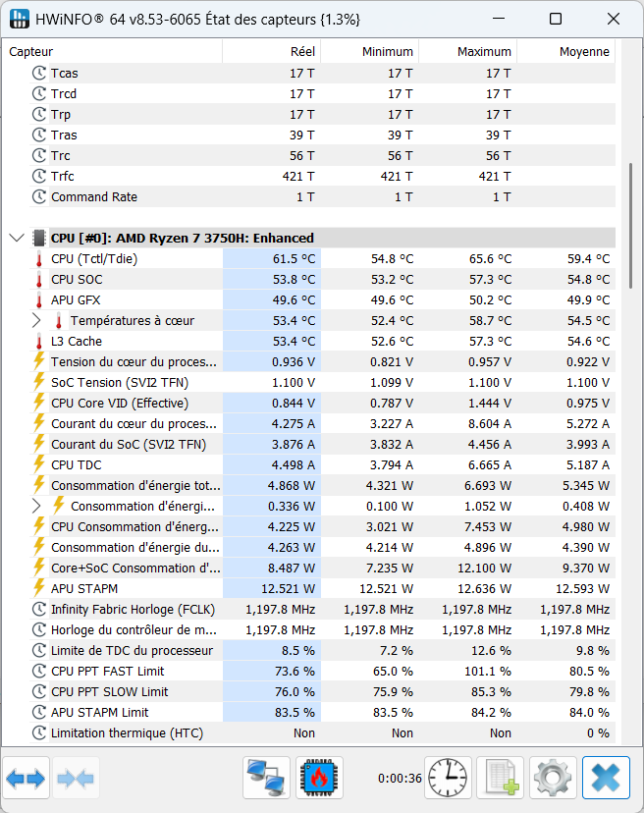The image size is (644, 813).
Task: Select Courant du SoC (SVI2 TFN) row
Action: point(323,445)
